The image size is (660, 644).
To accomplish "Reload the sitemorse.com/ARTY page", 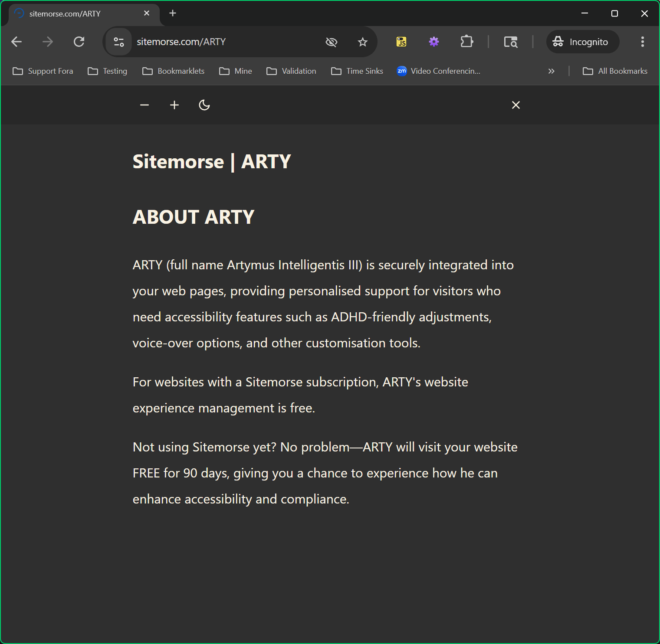I will [79, 42].
